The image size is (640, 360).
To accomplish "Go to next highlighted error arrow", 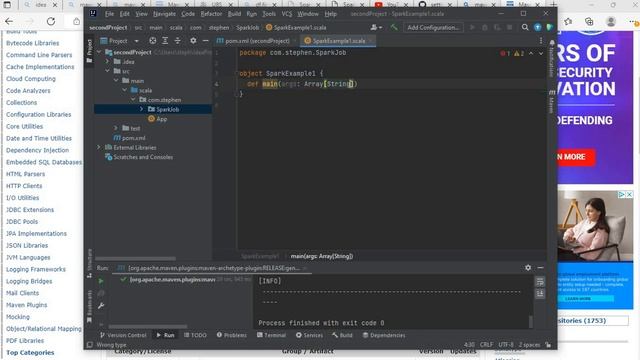I will click(x=541, y=53).
